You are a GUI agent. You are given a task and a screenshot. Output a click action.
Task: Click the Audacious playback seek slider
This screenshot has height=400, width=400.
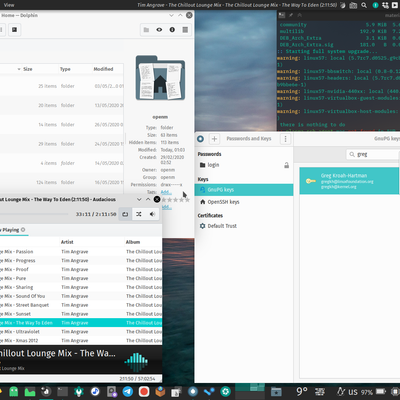click(33, 214)
